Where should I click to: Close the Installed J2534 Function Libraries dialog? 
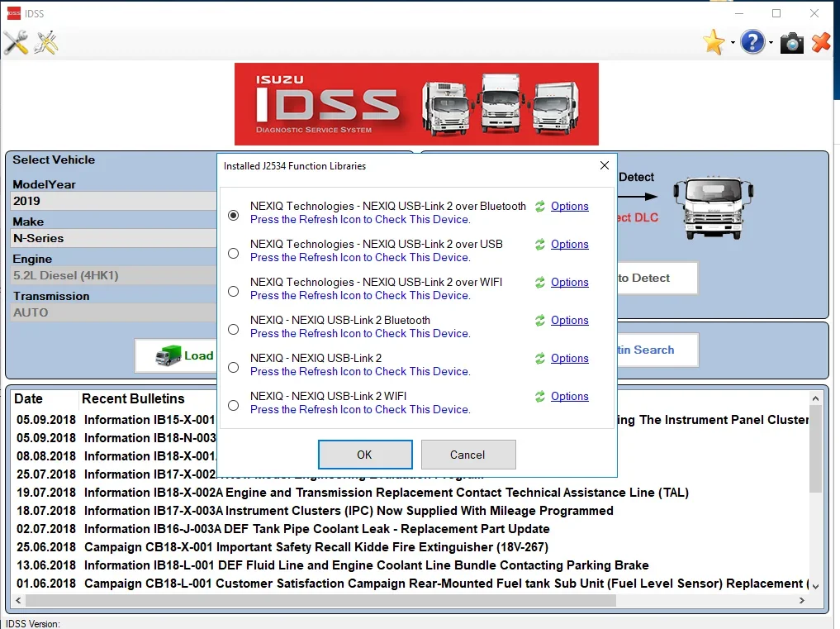point(605,165)
